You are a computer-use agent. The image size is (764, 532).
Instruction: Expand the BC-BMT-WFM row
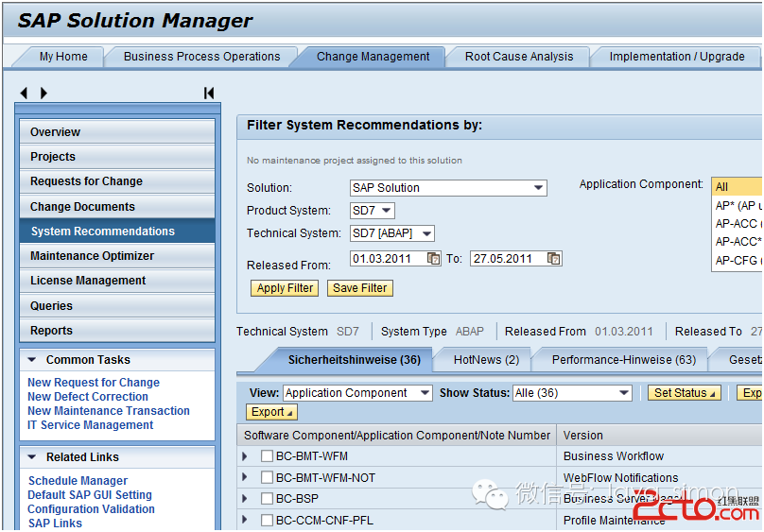[x=245, y=456]
